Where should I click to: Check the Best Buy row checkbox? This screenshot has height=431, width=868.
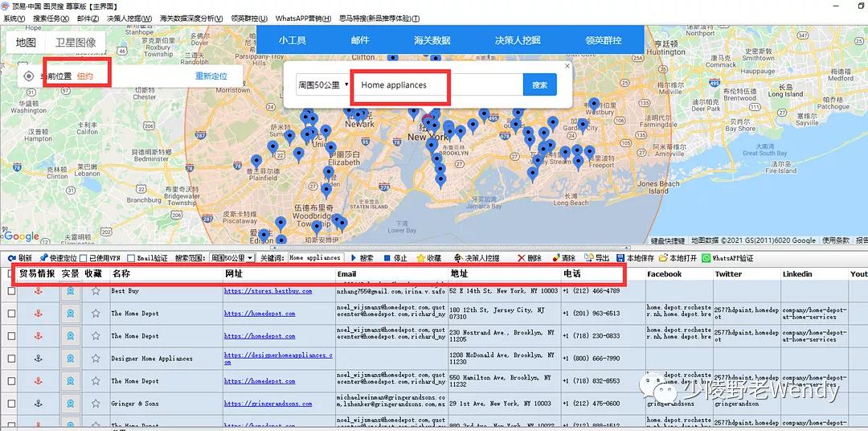point(11,291)
